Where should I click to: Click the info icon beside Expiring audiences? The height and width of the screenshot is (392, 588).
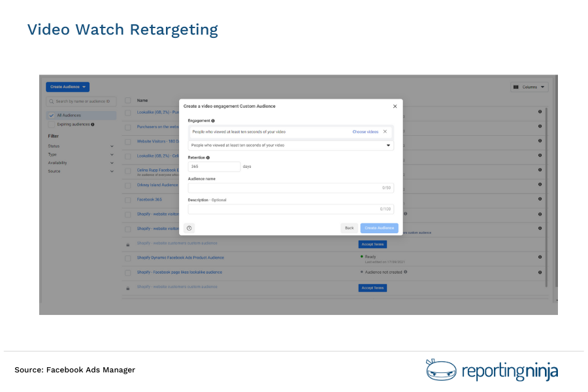(x=92, y=124)
